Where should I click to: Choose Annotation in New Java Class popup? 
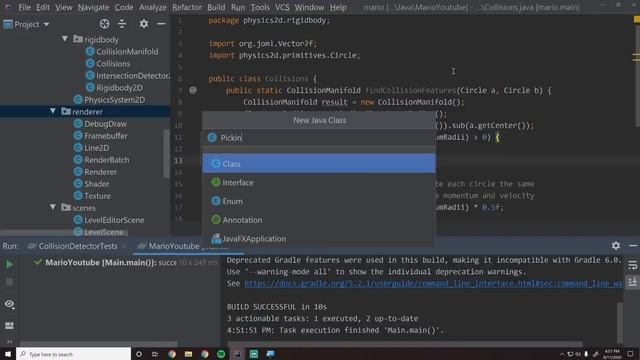tap(319, 220)
